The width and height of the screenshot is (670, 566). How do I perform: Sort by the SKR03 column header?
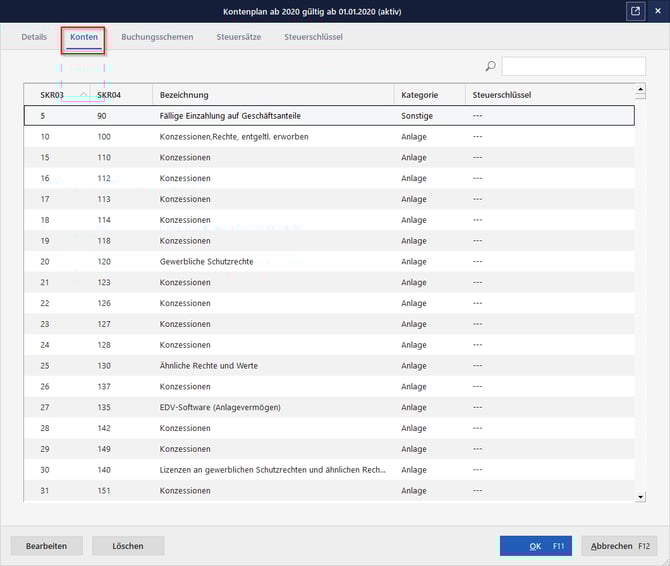[x=57, y=95]
